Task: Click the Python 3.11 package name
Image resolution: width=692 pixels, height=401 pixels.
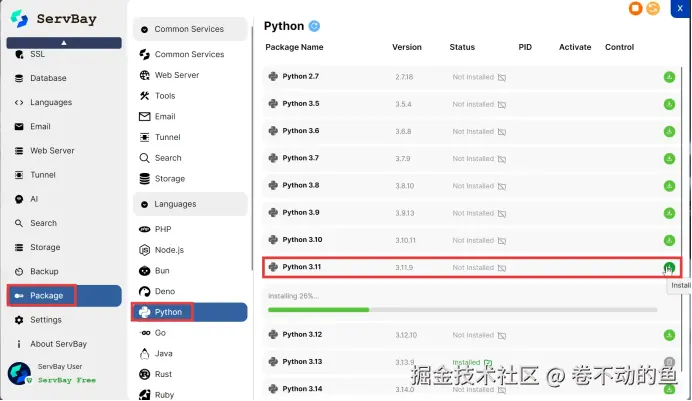Action: point(302,267)
